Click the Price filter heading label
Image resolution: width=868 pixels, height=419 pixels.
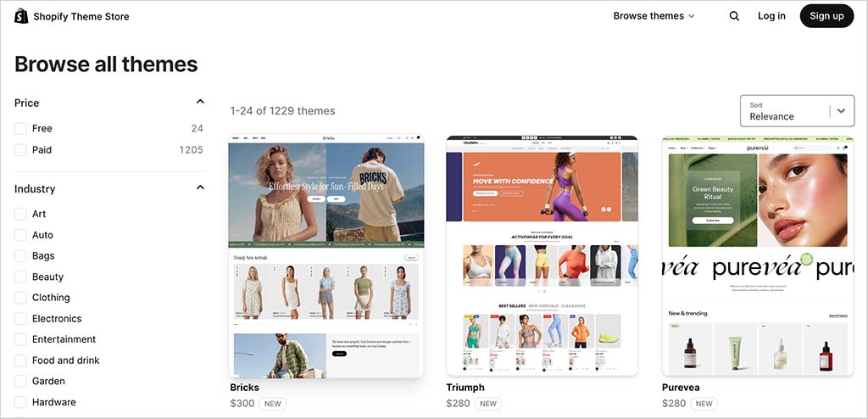click(26, 103)
